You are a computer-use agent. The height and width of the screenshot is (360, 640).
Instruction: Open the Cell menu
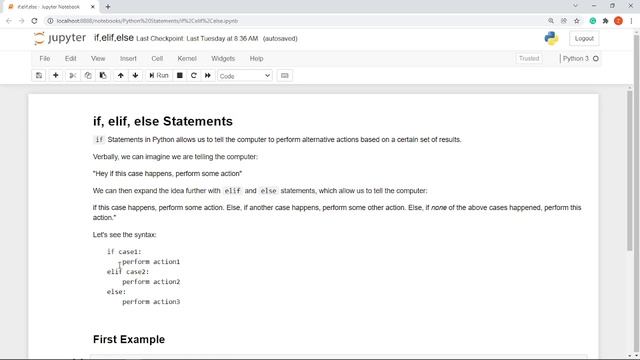pyautogui.click(x=157, y=59)
